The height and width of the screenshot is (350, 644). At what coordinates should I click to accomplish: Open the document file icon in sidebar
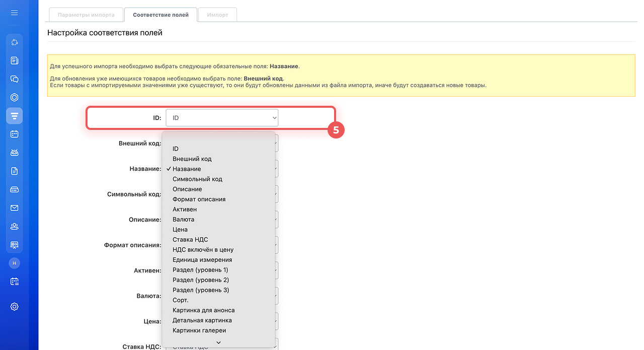point(14,171)
